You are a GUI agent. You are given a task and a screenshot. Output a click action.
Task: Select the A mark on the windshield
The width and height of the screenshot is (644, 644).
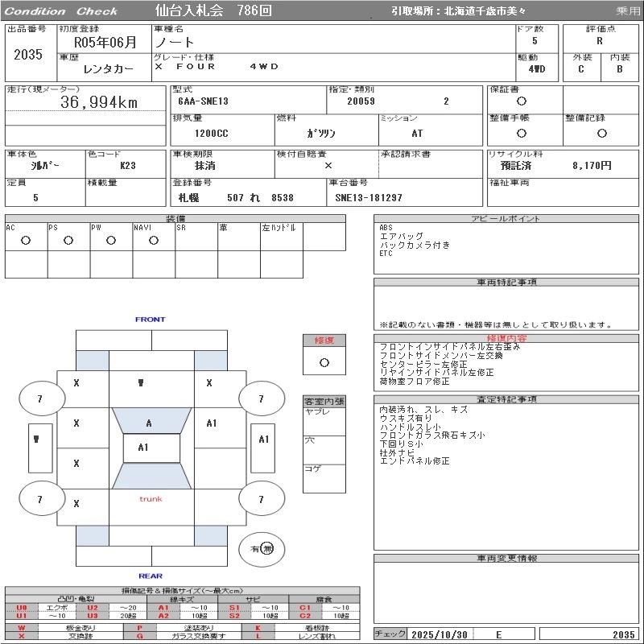150,423
